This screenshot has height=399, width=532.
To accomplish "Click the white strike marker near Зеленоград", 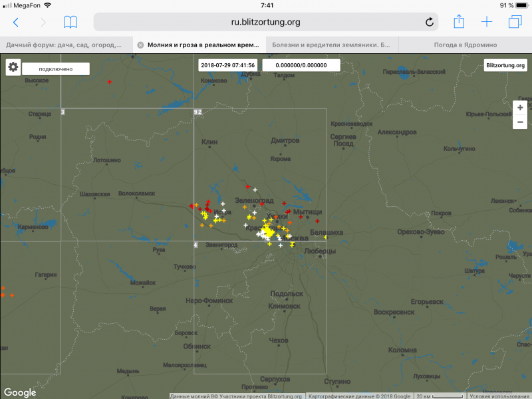I will point(255,190).
